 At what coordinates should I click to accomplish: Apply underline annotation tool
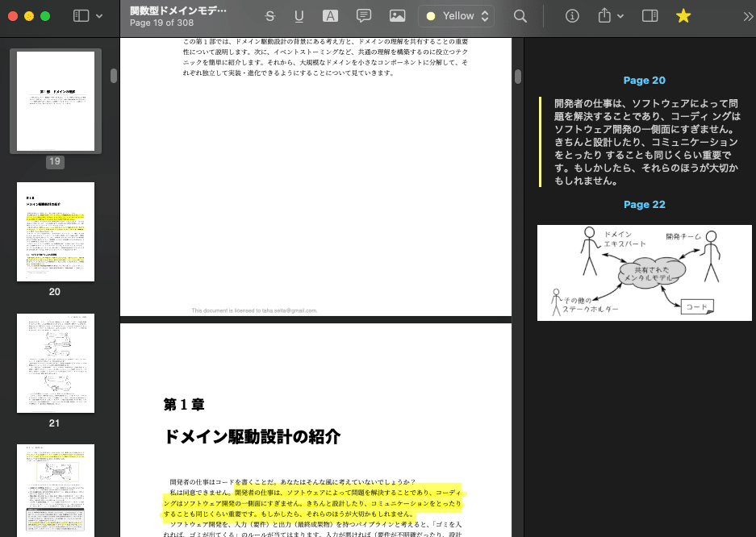(x=299, y=16)
